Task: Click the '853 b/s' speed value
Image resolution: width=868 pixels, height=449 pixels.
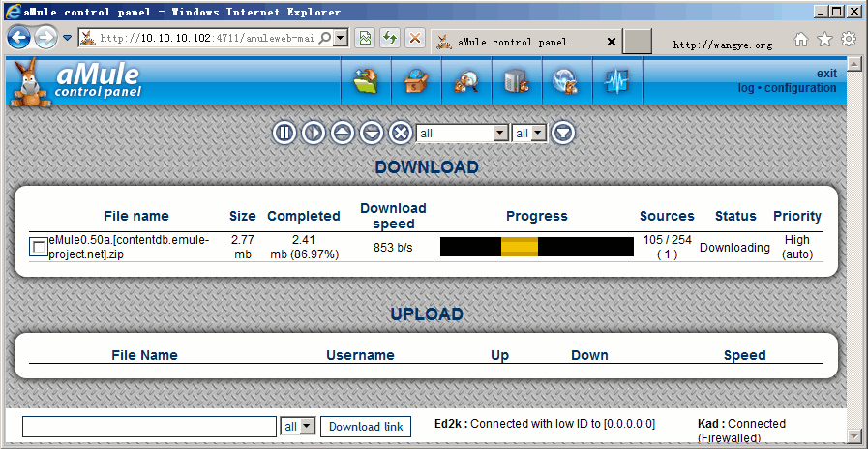Action: coord(393,248)
